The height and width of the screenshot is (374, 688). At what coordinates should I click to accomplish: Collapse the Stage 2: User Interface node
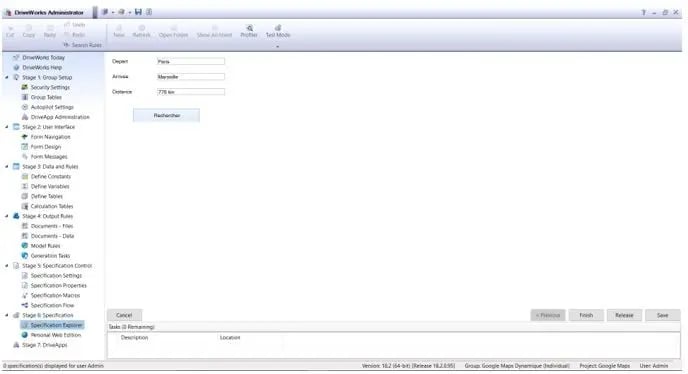coord(7,127)
